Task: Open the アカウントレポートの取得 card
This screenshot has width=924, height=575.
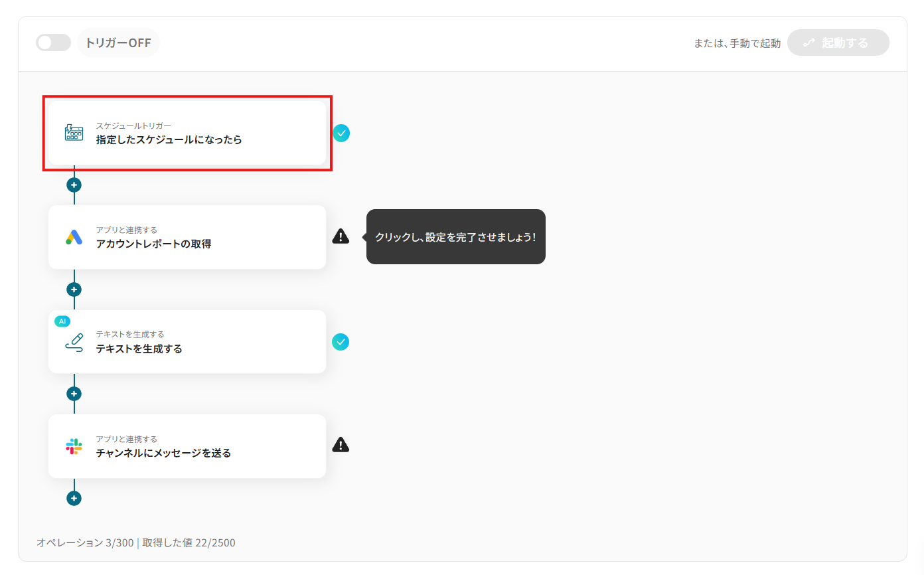Action: 187,237
